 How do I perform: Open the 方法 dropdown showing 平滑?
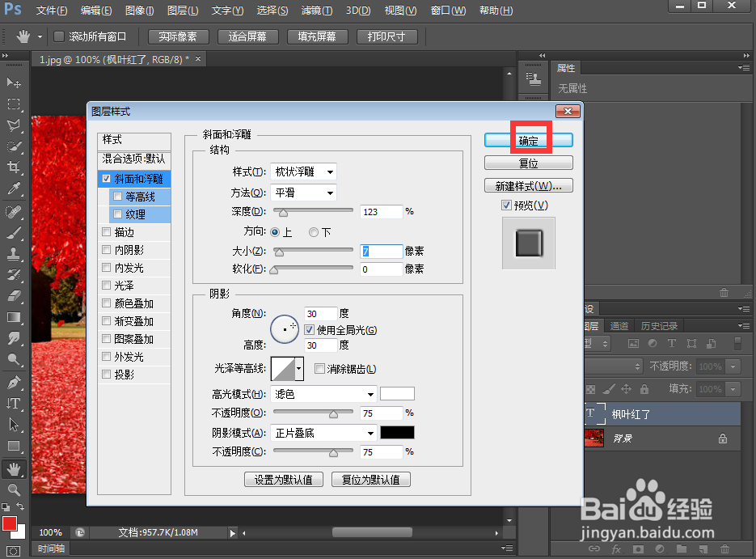[303, 193]
